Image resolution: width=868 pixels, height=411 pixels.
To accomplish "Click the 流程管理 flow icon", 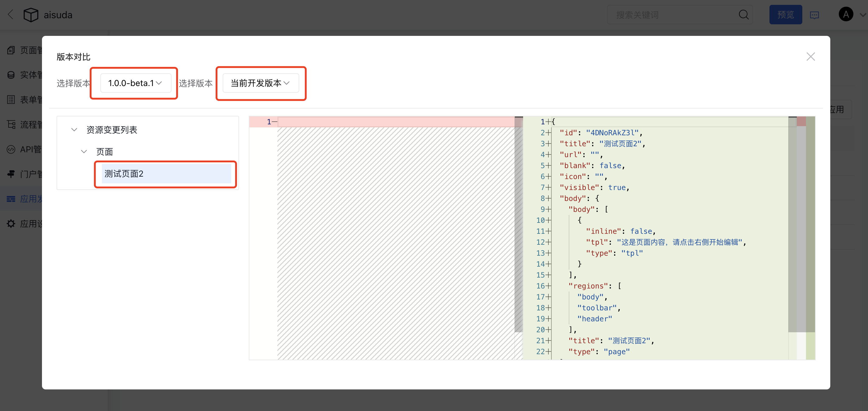I will (11, 125).
